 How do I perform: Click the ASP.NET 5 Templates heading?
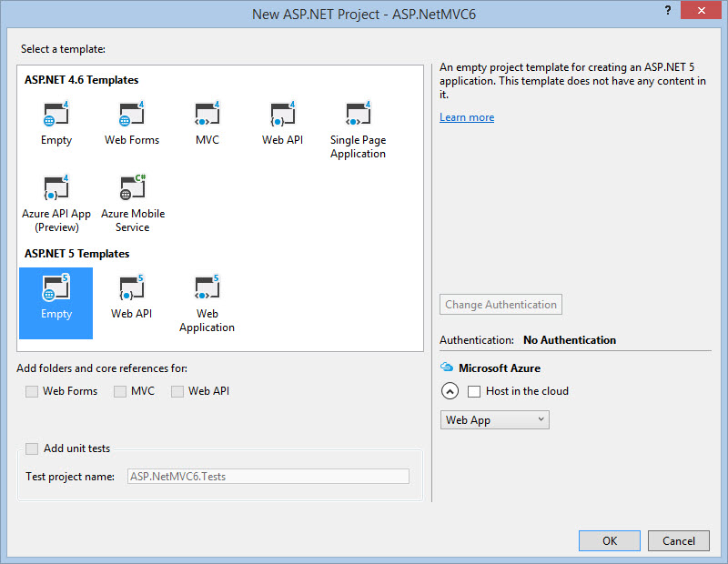tap(76, 254)
